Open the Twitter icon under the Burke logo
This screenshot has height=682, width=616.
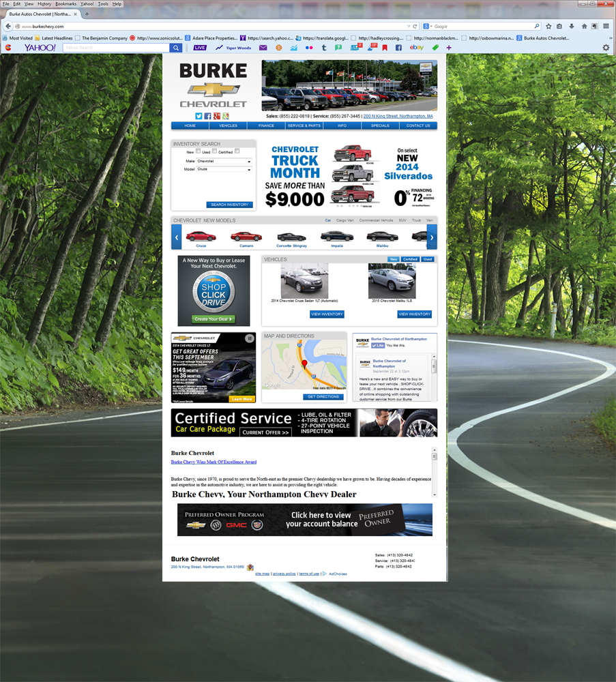click(199, 116)
